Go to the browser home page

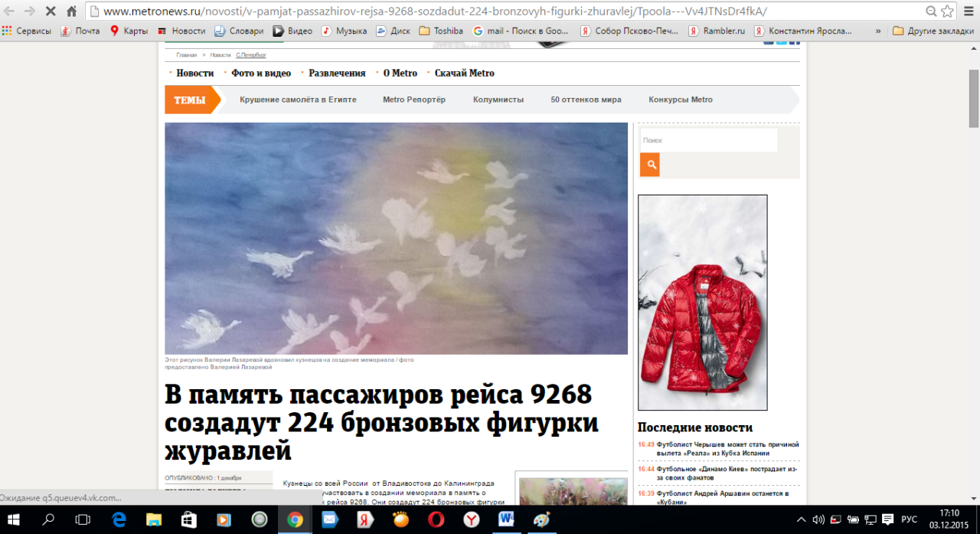[x=71, y=11]
